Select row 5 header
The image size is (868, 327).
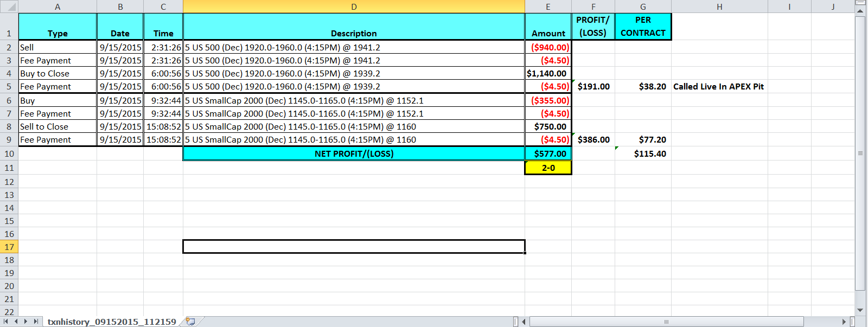9,87
